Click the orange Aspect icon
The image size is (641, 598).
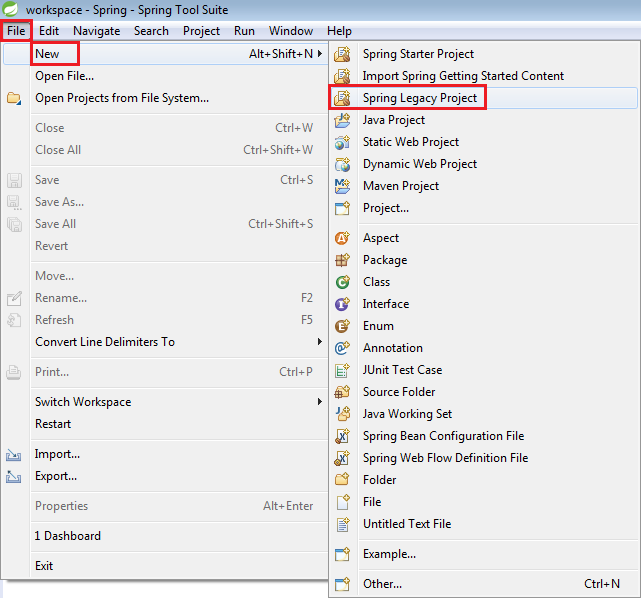click(342, 238)
